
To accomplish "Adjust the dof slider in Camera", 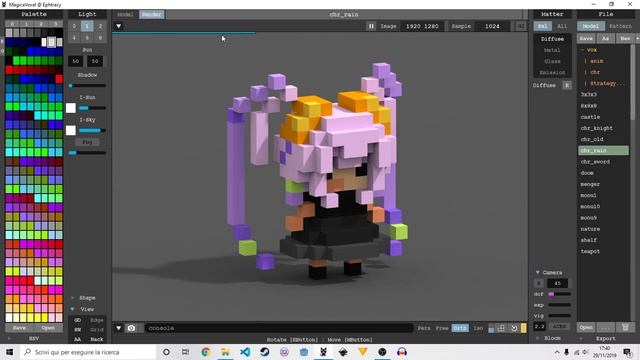I will click(x=560, y=294).
